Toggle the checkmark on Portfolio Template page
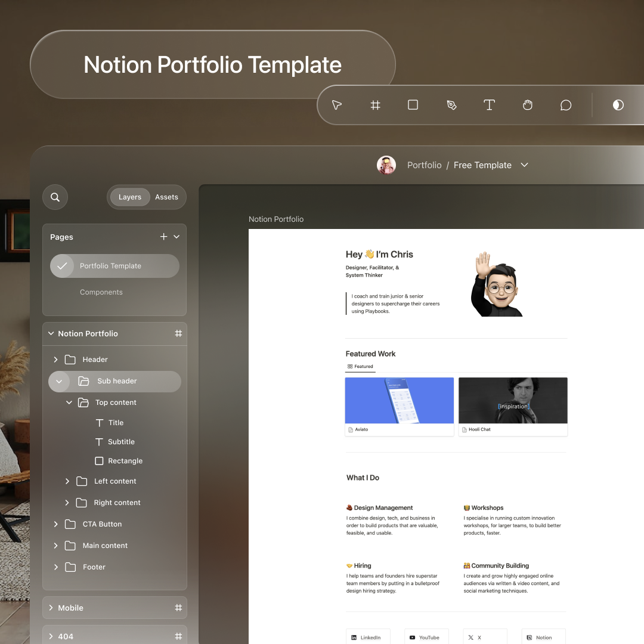 click(62, 266)
